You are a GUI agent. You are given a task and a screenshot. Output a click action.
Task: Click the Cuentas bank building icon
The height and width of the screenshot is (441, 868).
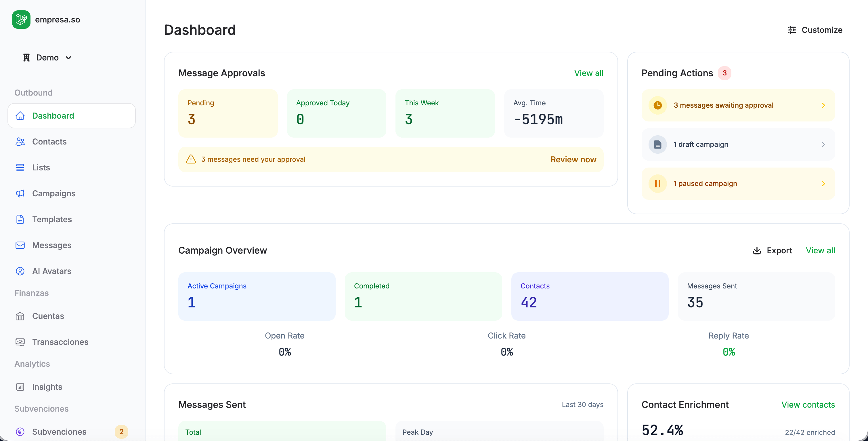click(x=20, y=316)
